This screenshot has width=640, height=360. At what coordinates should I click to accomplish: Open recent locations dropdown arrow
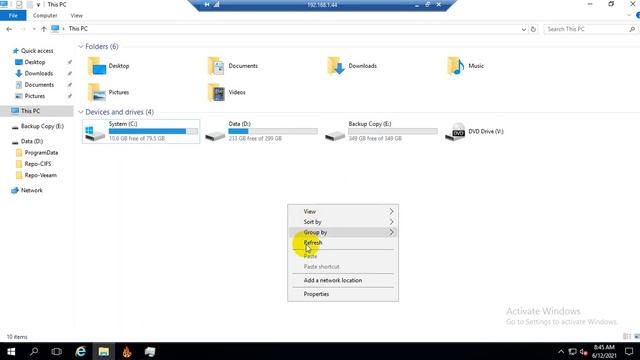(x=34, y=29)
